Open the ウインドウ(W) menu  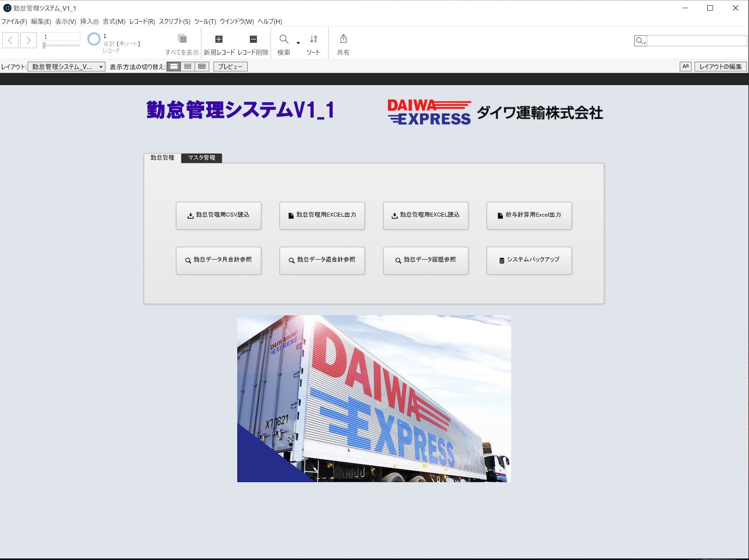237,22
